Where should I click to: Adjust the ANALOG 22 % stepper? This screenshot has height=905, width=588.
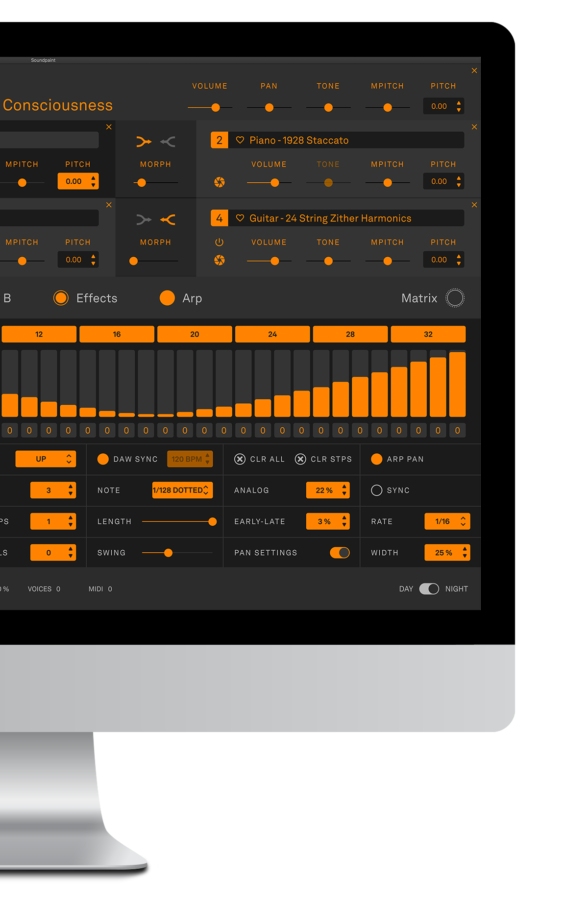pos(328,490)
